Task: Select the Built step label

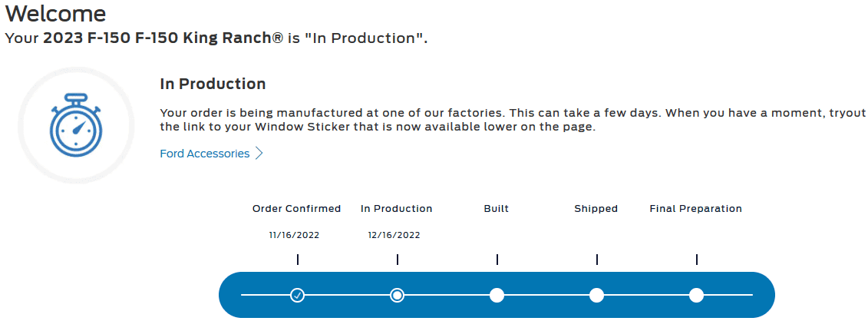Action: click(x=496, y=209)
